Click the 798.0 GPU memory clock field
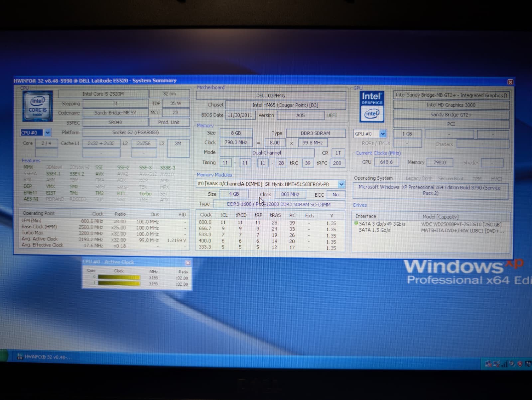This screenshot has width=532, height=400. pos(440,162)
